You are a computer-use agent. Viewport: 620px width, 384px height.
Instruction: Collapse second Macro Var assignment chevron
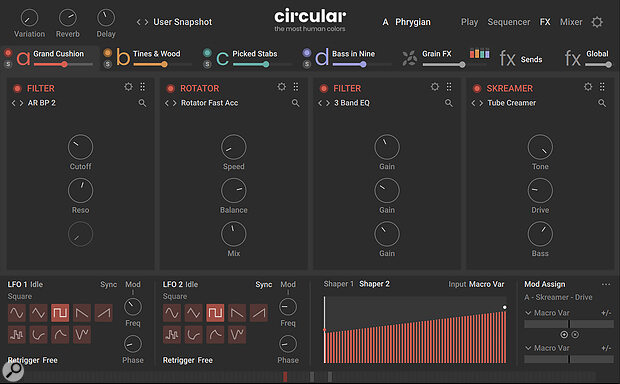(528, 348)
